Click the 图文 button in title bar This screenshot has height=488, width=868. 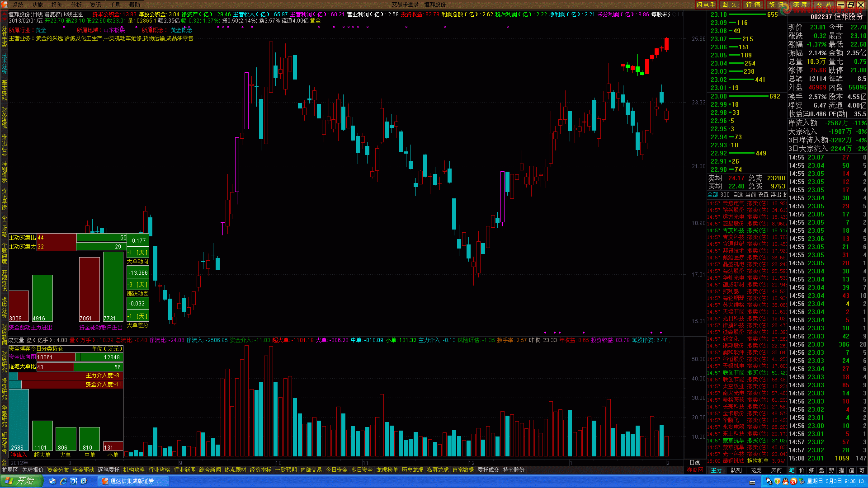729,5
